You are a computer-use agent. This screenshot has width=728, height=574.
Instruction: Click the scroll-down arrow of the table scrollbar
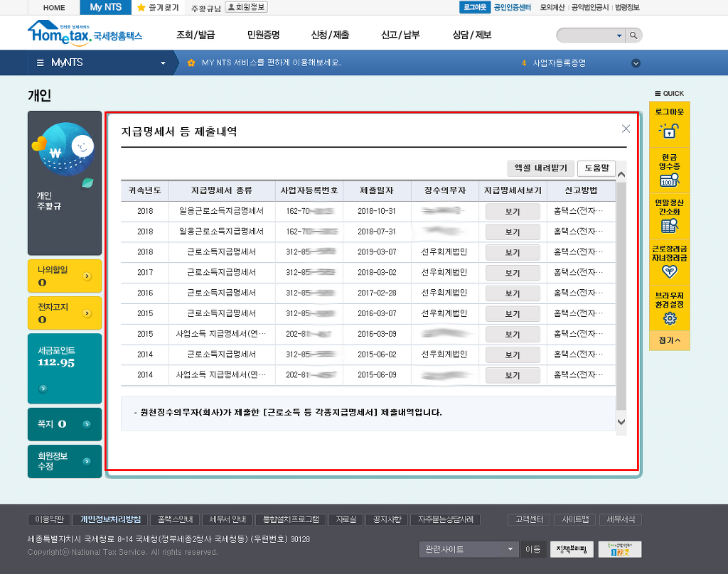pos(621,422)
